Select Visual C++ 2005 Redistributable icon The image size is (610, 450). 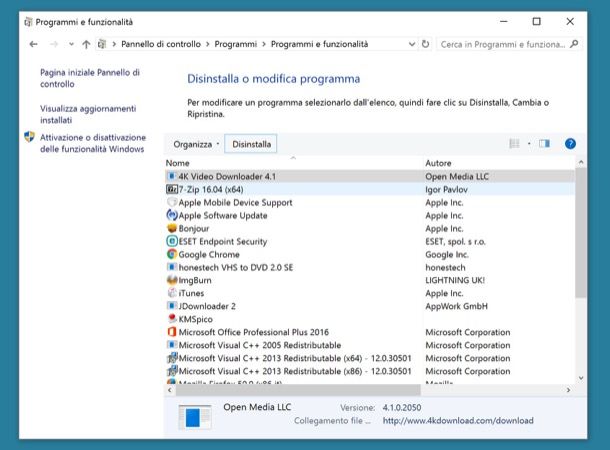point(172,345)
